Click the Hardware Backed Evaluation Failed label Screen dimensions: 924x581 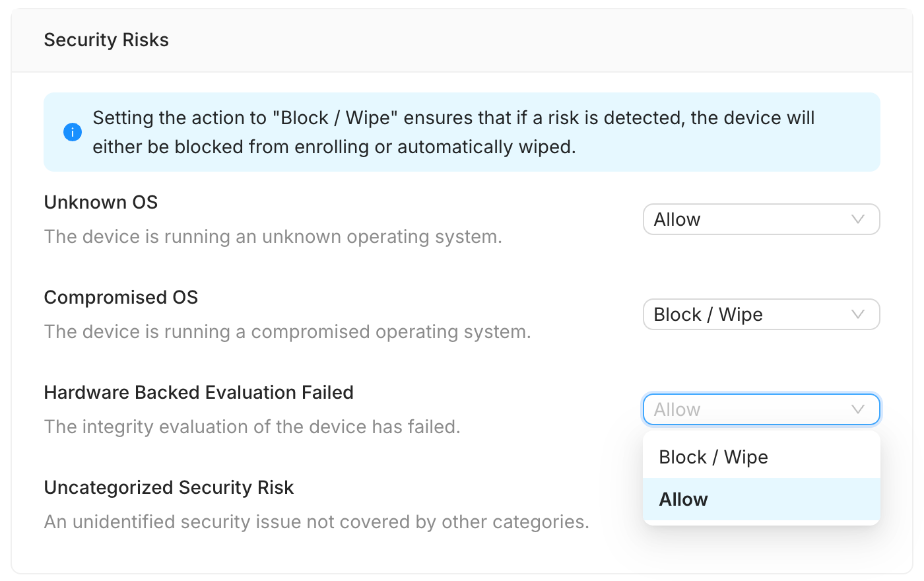(199, 392)
